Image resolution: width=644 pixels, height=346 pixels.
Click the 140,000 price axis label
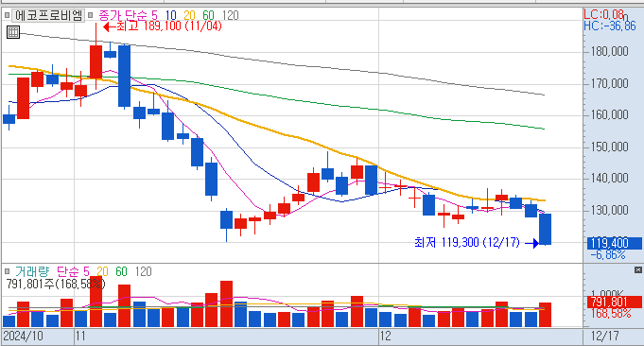[x=609, y=179]
